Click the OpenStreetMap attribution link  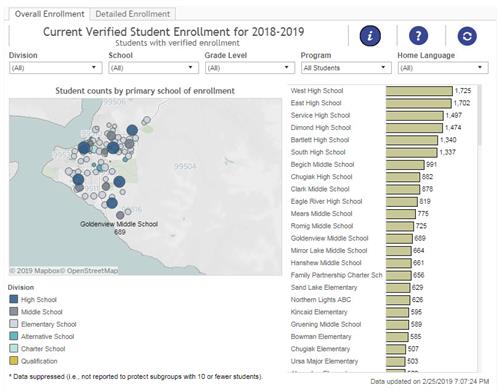(93, 270)
